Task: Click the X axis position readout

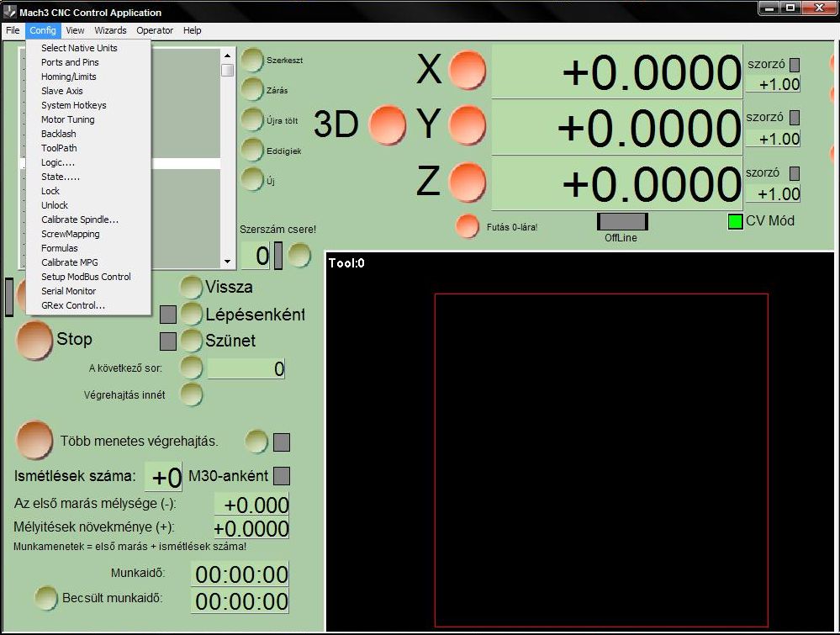Action: tap(617, 71)
